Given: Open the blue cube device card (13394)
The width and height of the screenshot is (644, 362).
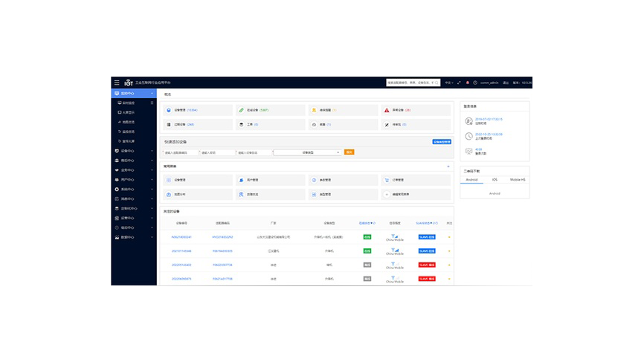Looking at the screenshot, I should click(198, 110).
